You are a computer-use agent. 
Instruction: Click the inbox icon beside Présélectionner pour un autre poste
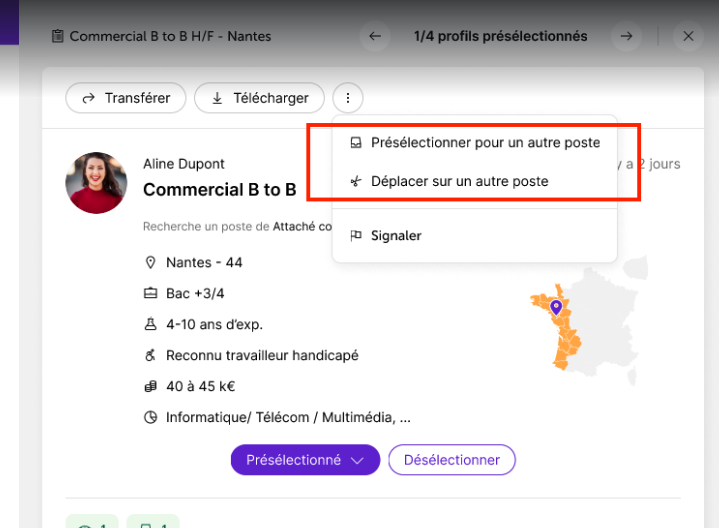pos(356,143)
